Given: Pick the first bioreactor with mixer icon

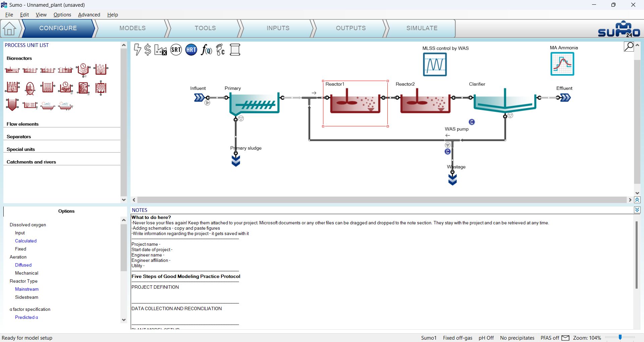Looking at the screenshot, I should pos(12,70).
